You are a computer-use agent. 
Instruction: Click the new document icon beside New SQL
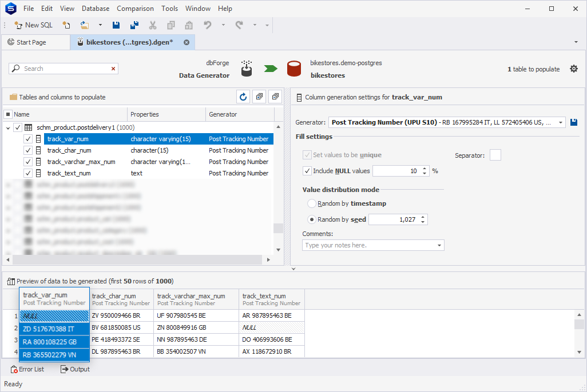66,25
